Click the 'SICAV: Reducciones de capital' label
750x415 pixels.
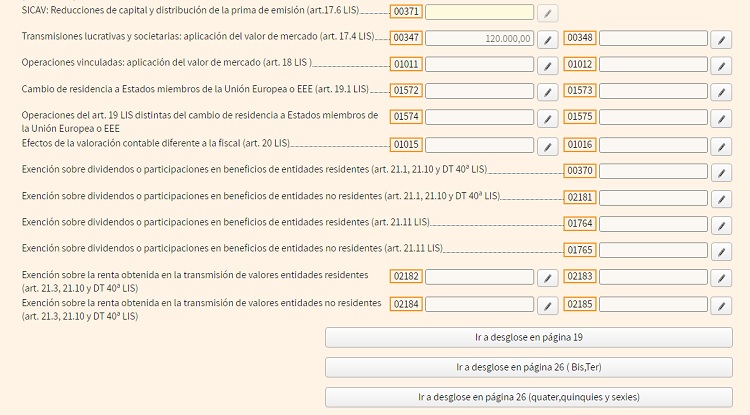click(190, 10)
